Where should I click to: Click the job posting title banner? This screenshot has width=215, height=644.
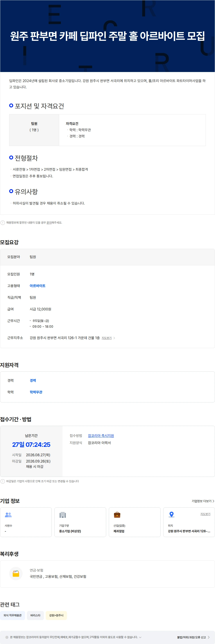(107, 36)
